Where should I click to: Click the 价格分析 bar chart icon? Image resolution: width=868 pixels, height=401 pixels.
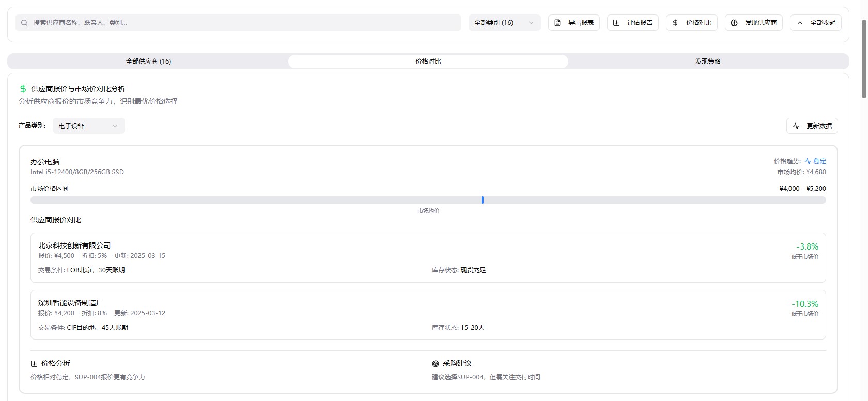(x=34, y=364)
